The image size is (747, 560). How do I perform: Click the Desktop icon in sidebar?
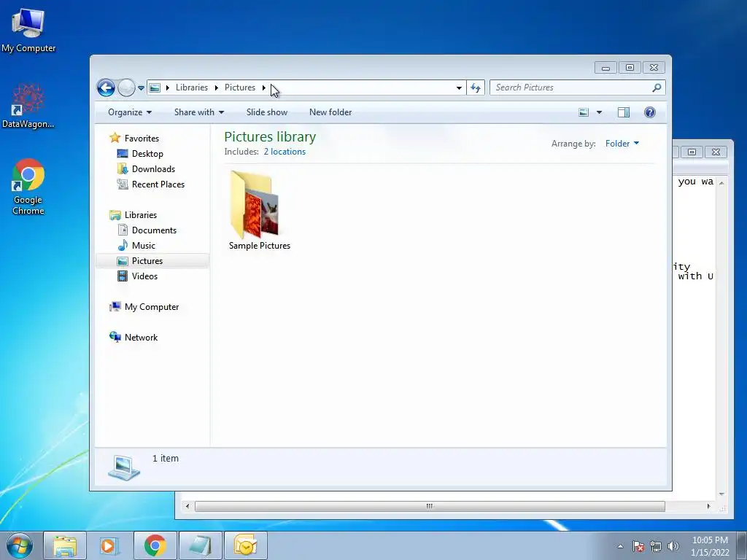coord(123,153)
